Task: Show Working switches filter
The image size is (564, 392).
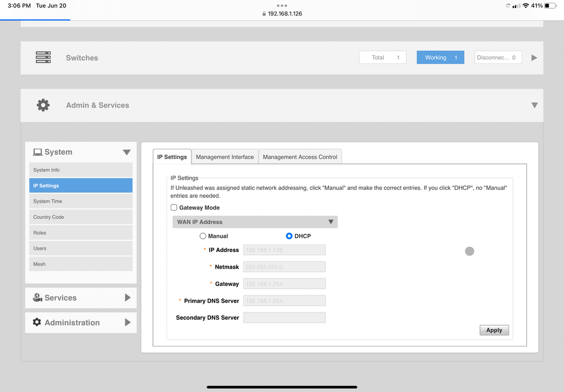Action: 440,58
